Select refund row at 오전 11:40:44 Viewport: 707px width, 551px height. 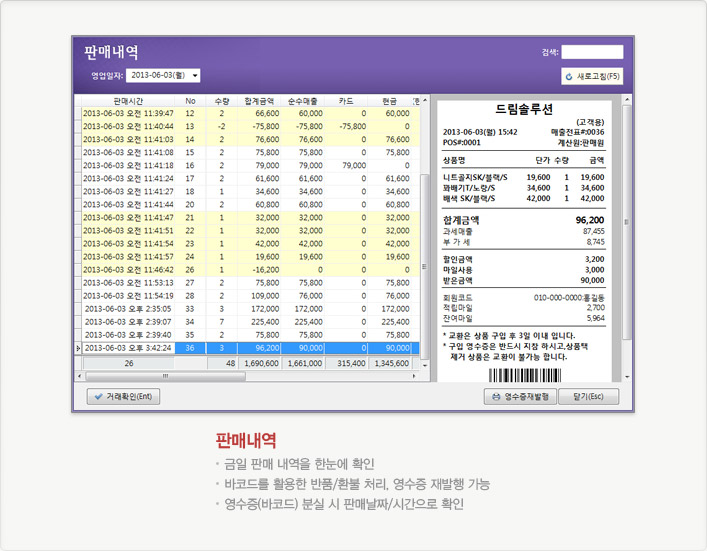click(x=247, y=126)
